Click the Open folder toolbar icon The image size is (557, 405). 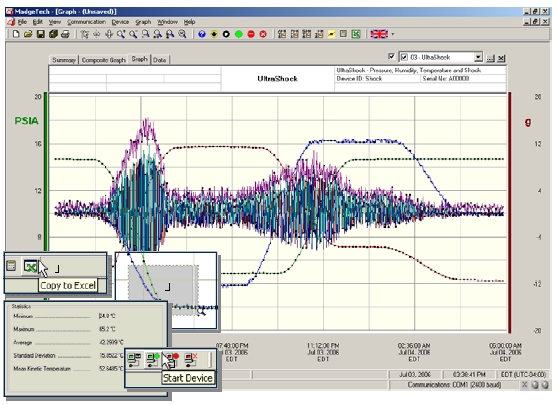(28, 34)
